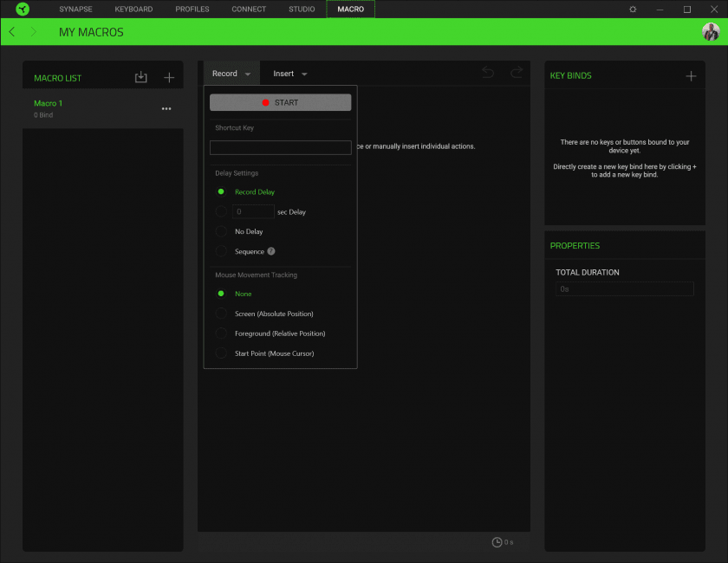This screenshot has height=563, width=728.
Task: Select the Sequence delay option
Action: [221, 251]
